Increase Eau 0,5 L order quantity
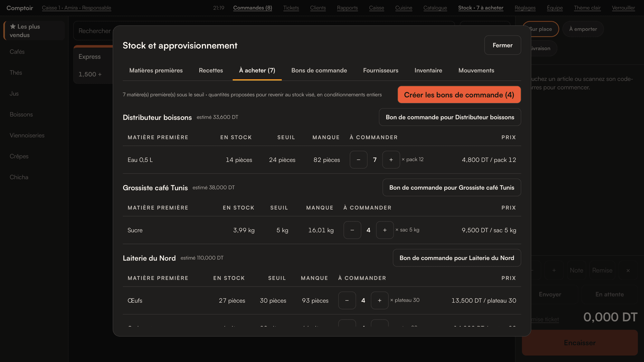This screenshot has width=644, height=362. click(391, 160)
